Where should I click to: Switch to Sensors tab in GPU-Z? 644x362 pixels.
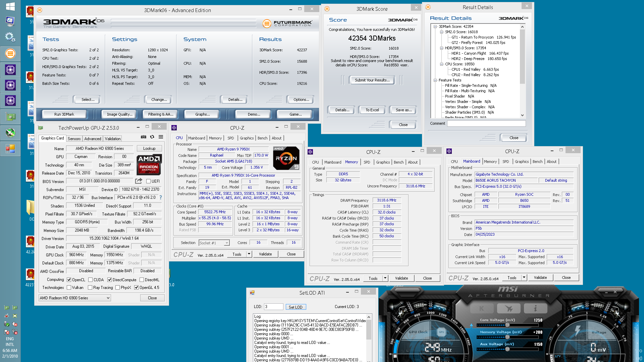tap(74, 139)
